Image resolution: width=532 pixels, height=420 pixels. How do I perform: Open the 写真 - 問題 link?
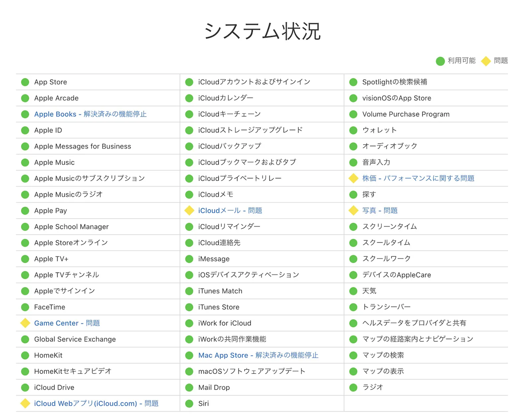pos(380,211)
